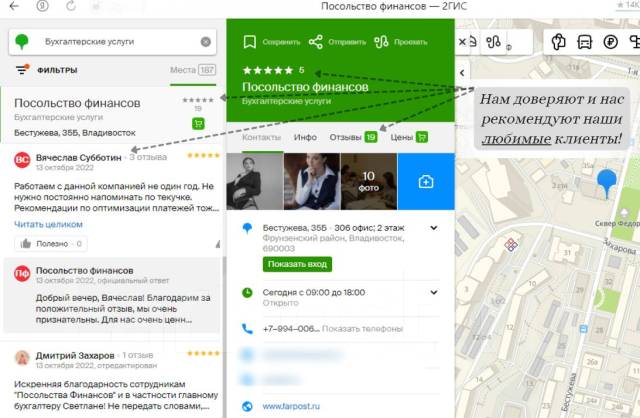Click the Дмитрий Захаров reviewer name
640x418 pixels.
coord(75,356)
